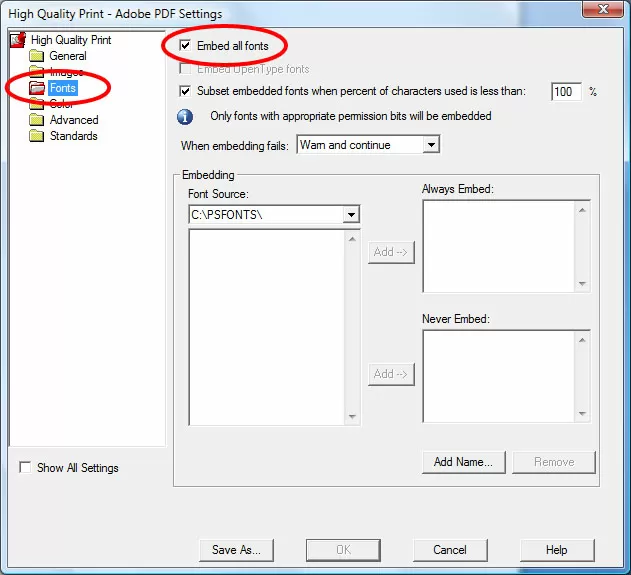631x575 pixels.
Task: Click the High Quality Print root icon
Action: [18, 40]
